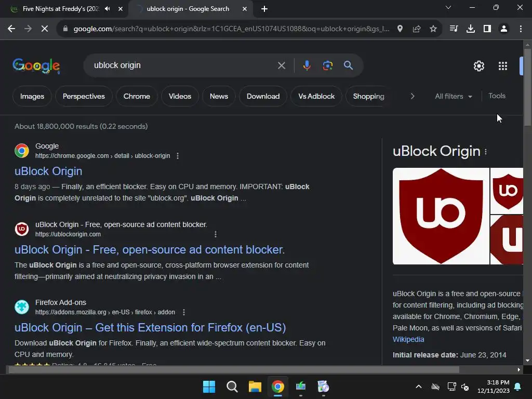The width and height of the screenshot is (532, 399).
Task: Open the small top-right uBlock shield image
Action: (507, 191)
